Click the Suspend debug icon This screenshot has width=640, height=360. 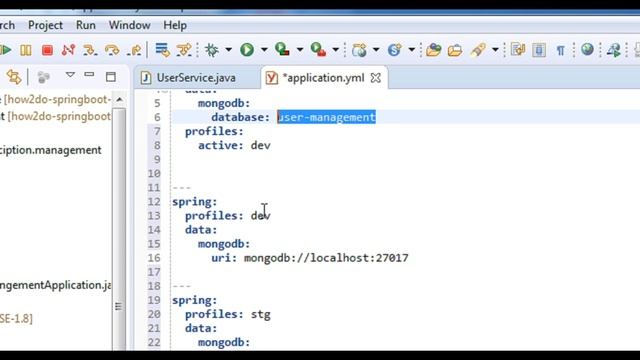pyautogui.click(x=26, y=50)
